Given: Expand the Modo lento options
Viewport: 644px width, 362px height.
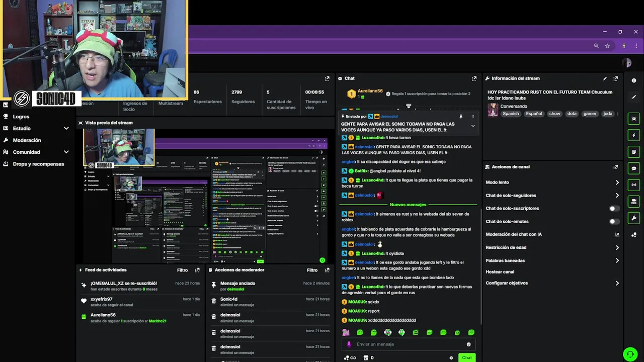Looking at the screenshot, I should coord(617,183).
